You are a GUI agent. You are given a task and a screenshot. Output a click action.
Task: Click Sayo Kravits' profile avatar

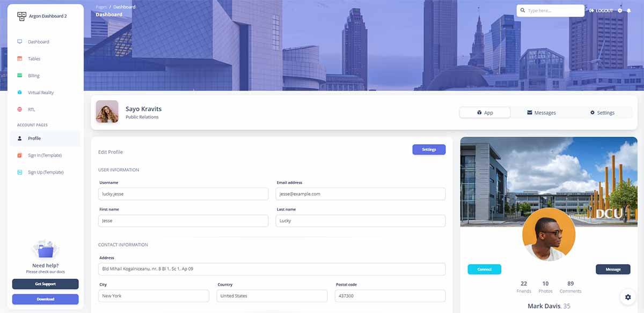(107, 111)
